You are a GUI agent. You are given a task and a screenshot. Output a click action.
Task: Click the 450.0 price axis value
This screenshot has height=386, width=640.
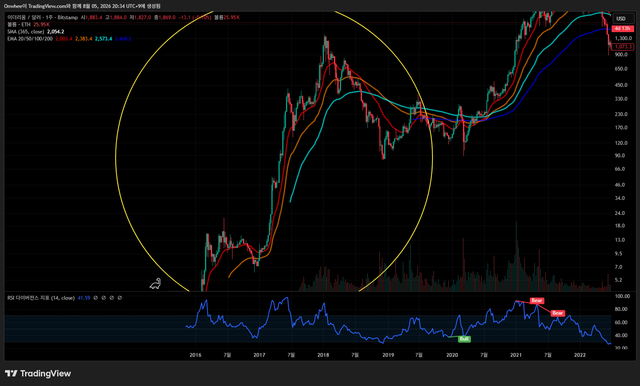(620, 85)
